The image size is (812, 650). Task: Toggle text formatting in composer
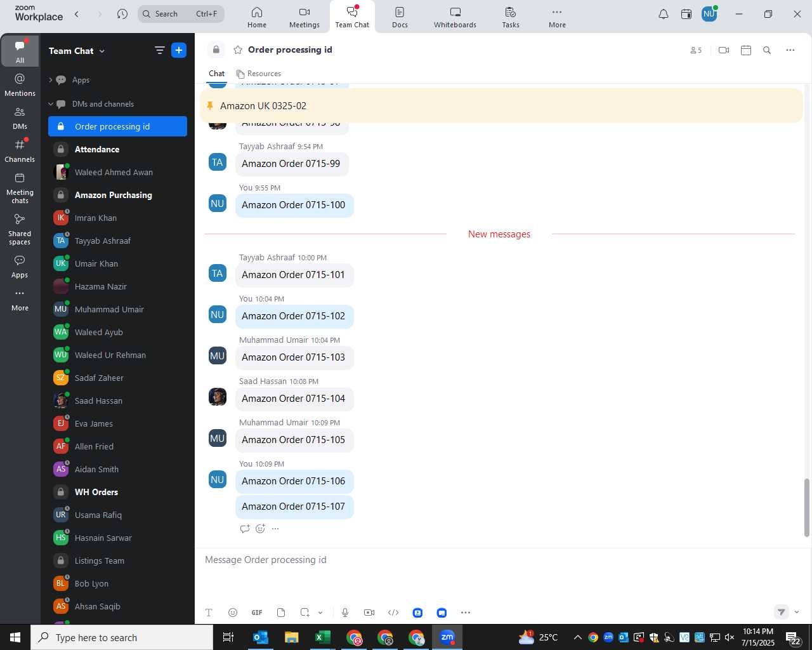click(x=209, y=613)
